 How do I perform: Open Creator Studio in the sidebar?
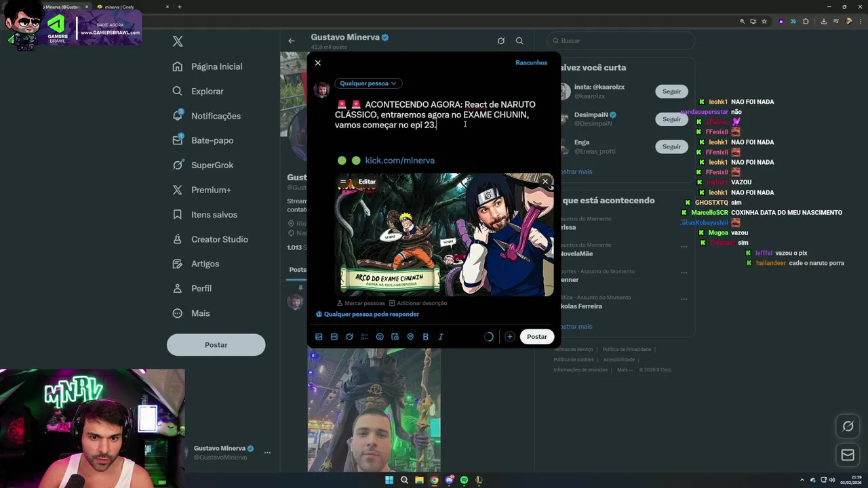(210, 239)
